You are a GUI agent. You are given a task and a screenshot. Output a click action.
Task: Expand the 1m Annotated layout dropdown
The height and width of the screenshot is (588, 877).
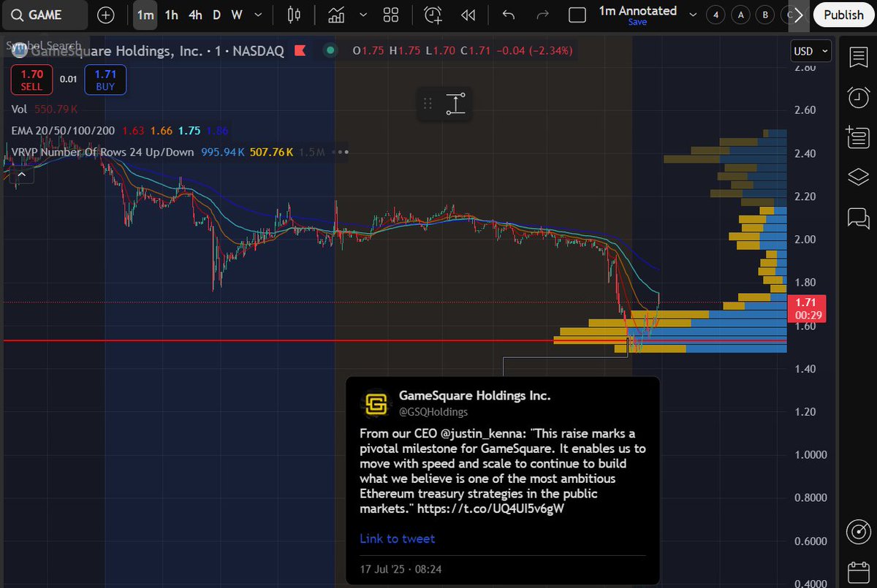(x=691, y=15)
